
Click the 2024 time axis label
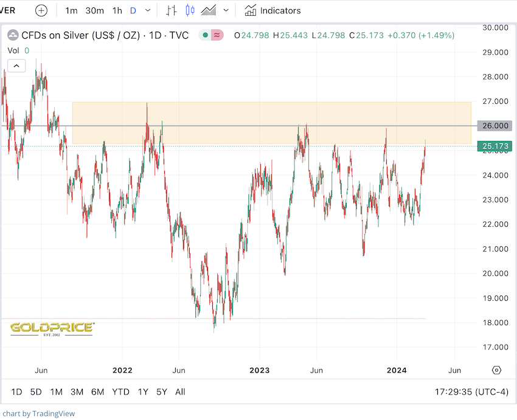(397, 370)
